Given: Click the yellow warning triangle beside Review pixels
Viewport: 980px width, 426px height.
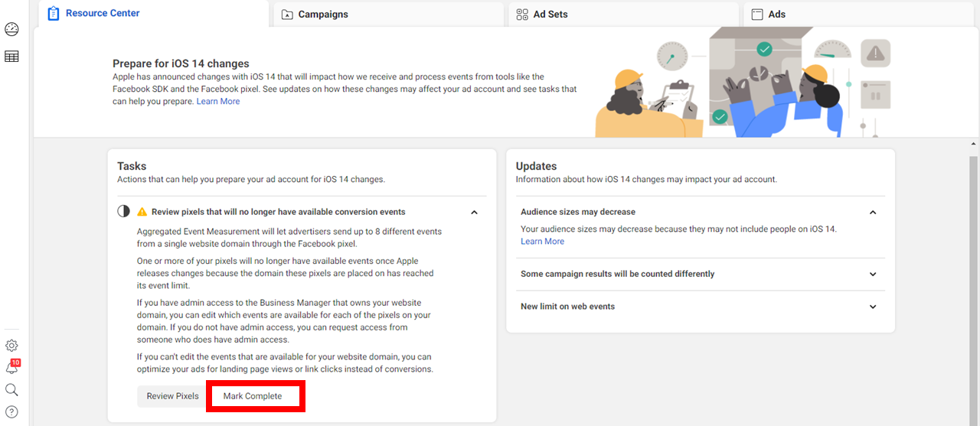Looking at the screenshot, I should coord(142,212).
